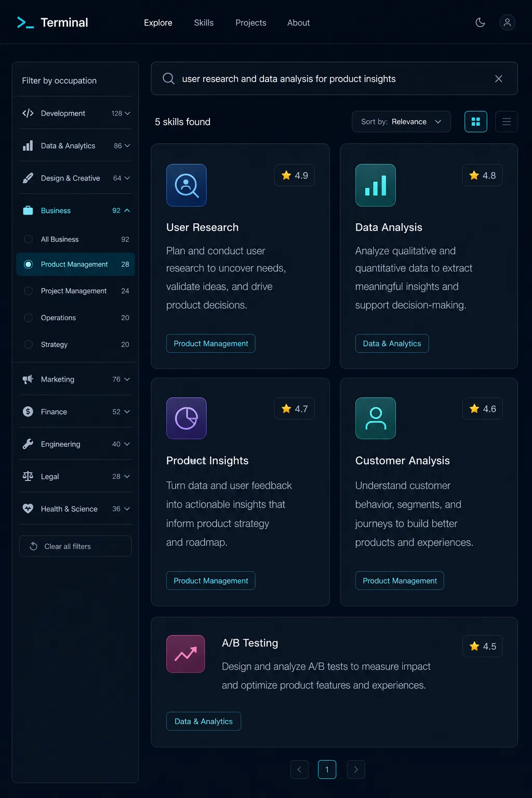Click Data & Analytics tag on A/B Testing
532x798 pixels.
(x=203, y=721)
